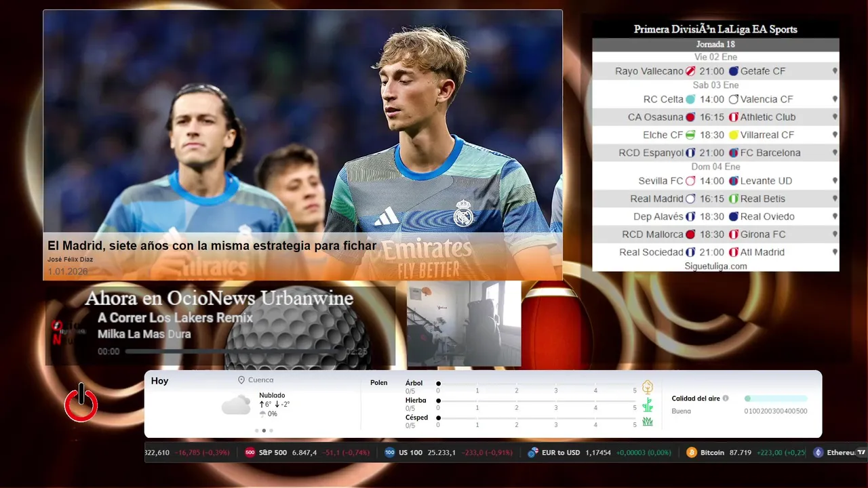Click the Polen section label
Viewport: 868px width, 488px height.
coord(379,383)
